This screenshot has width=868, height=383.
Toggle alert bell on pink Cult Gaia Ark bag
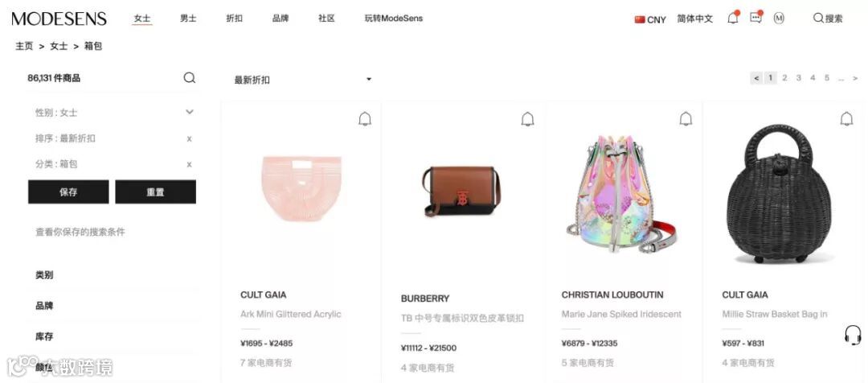pyautogui.click(x=365, y=119)
